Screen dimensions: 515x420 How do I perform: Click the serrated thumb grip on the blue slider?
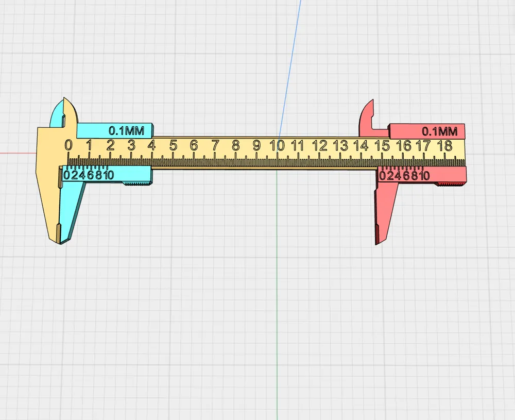136,183
